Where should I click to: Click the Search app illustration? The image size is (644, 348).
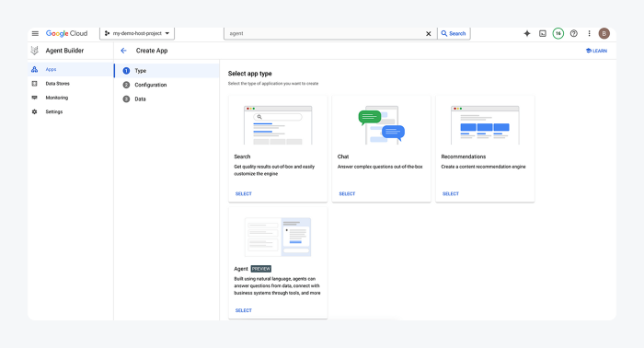(278, 125)
